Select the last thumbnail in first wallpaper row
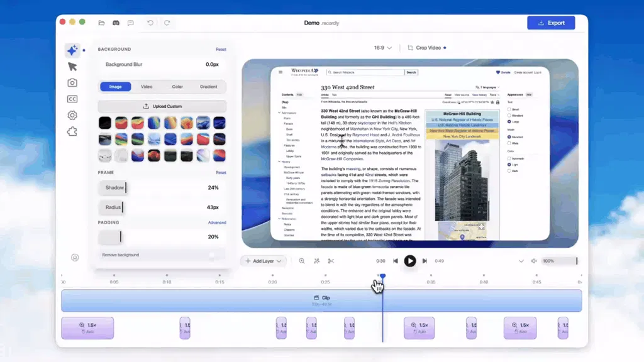644x362 pixels. tap(219, 123)
